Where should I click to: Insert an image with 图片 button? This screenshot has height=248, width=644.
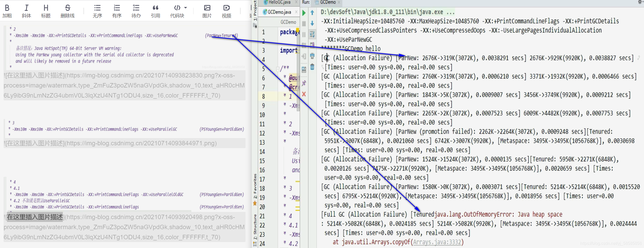click(207, 11)
